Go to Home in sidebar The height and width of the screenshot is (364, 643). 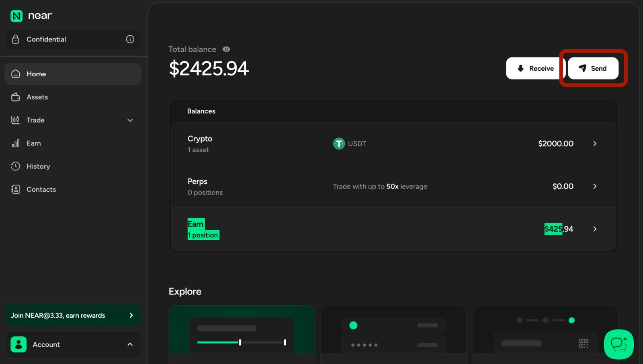73,74
